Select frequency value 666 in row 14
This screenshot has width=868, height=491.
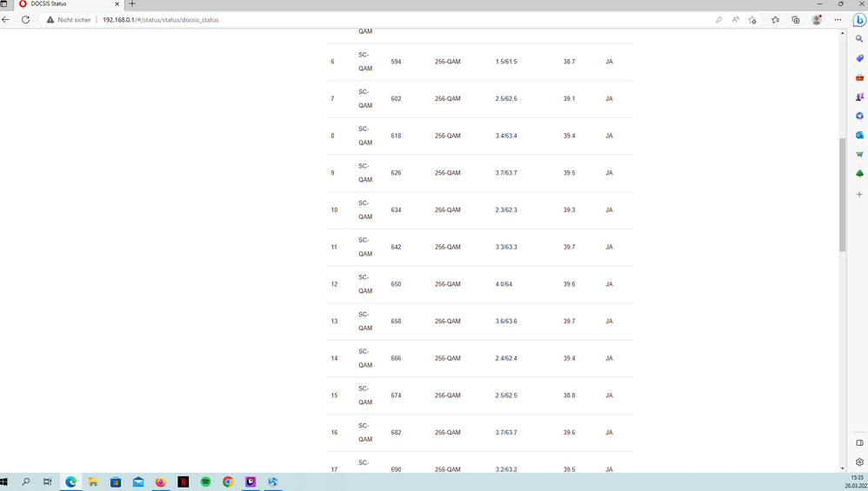[396, 358]
